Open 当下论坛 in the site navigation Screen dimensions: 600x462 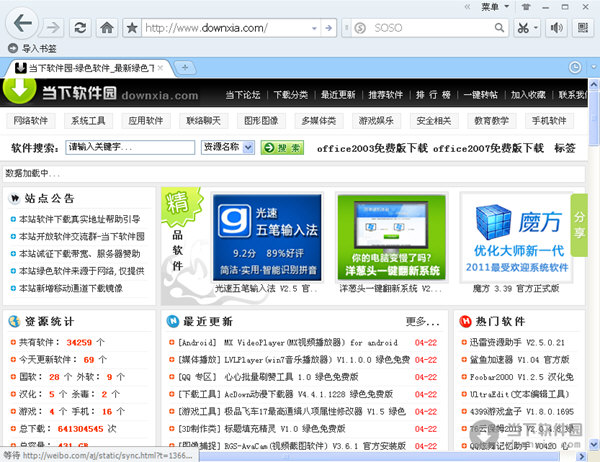click(243, 95)
